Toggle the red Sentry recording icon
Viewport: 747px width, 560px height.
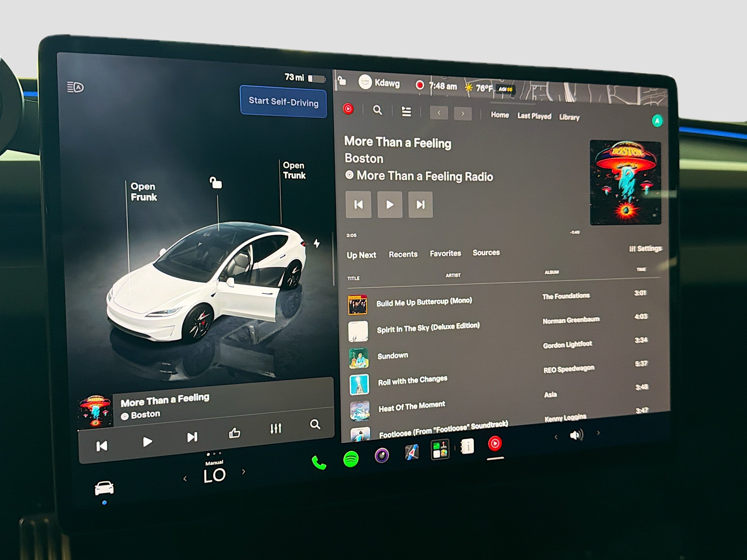419,85
